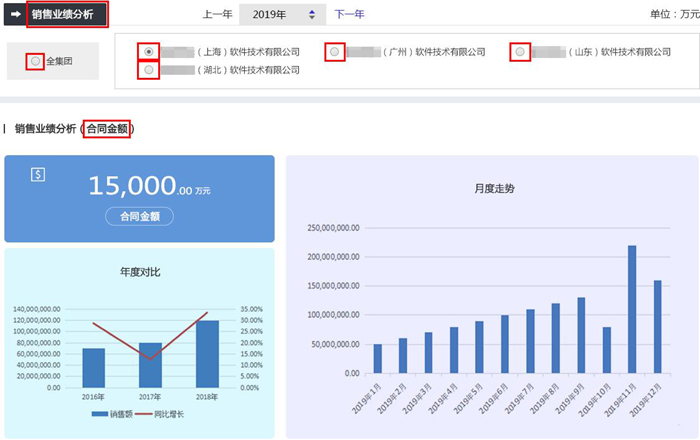
Task: Click the 2016年 bar in 年度对比 chart
Action: [93, 367]
